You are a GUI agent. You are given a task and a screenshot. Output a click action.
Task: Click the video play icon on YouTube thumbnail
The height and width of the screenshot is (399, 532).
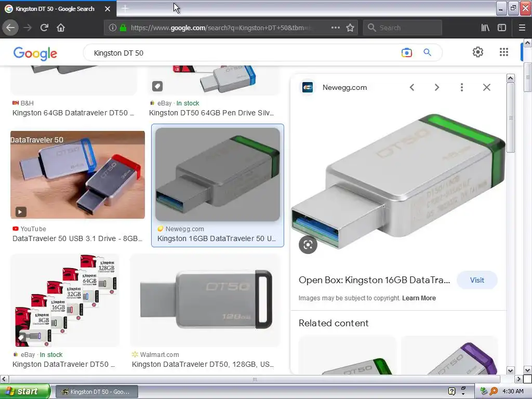click(x=20, y=212)
